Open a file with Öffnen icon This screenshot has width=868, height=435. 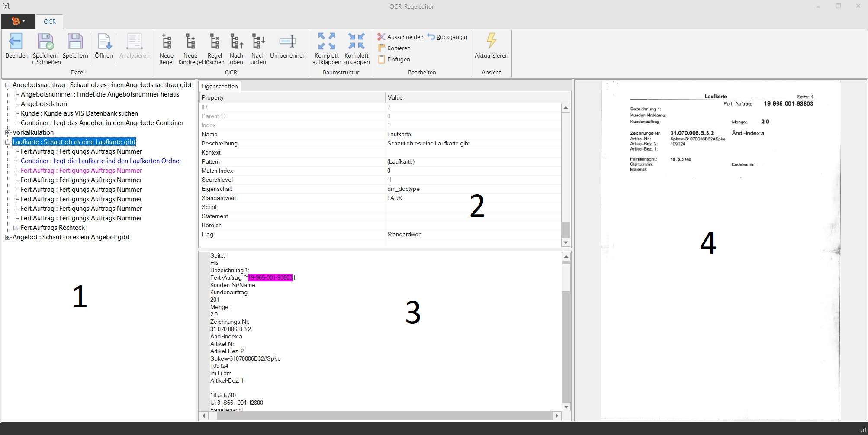pyautogui.click(x=104, y=42)
